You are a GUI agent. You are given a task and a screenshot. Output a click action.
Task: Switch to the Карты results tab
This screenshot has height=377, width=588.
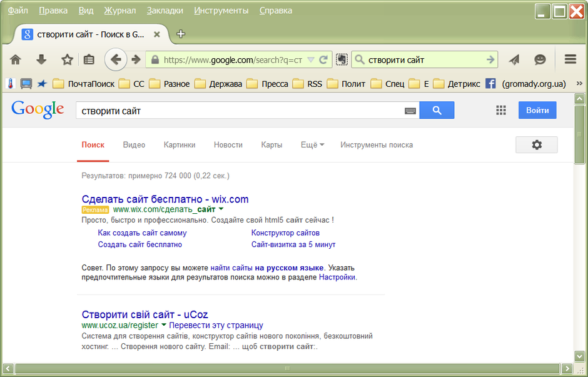(271, 144)
